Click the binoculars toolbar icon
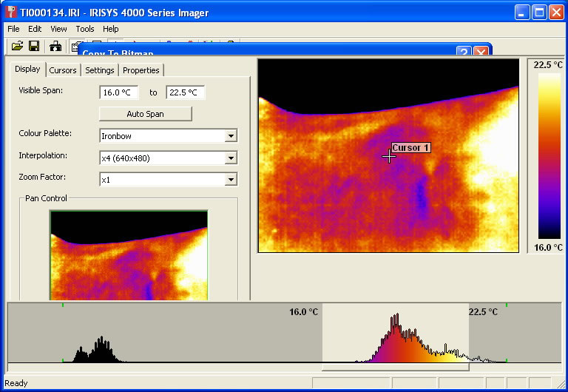568x392 pixels. tap(55, 47)
